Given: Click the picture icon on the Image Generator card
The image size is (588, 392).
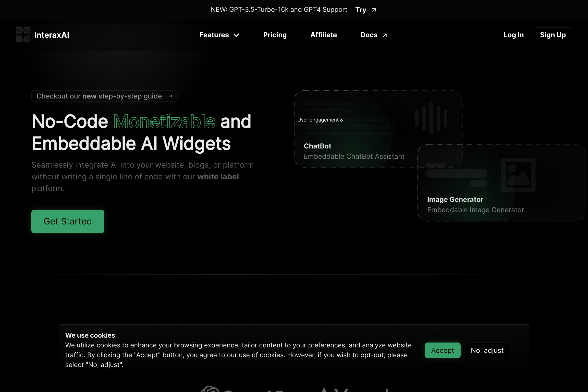Looking at the screenshot, I should pos(518,175).
